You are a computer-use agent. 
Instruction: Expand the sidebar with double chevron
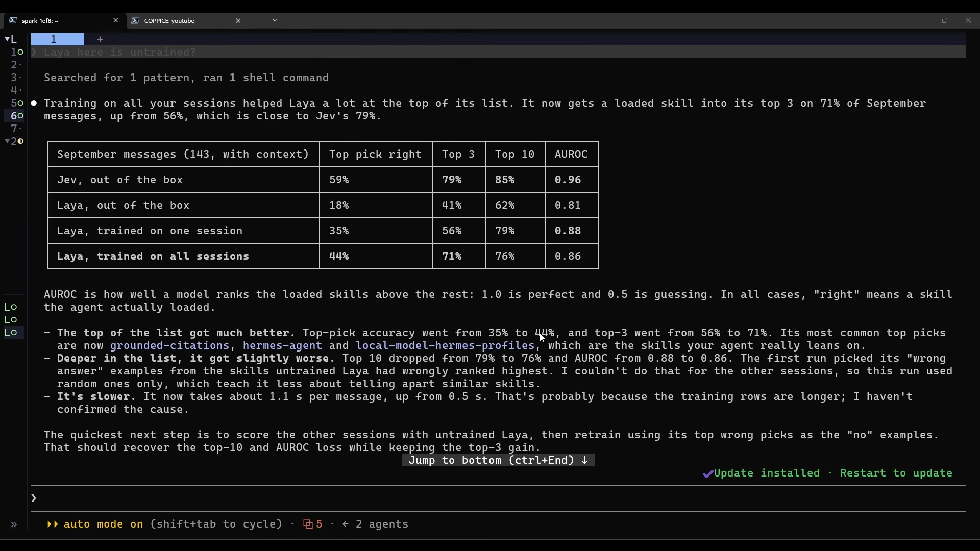point(14,524)
